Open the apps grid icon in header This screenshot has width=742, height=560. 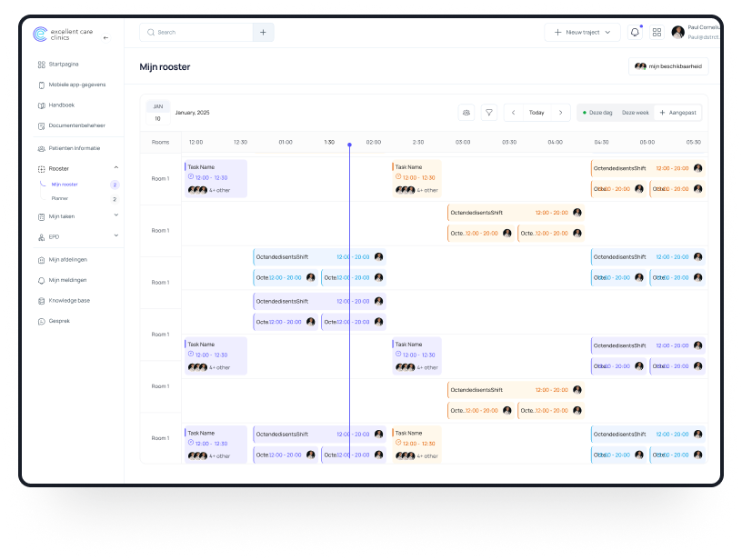[x=657, y=32]
